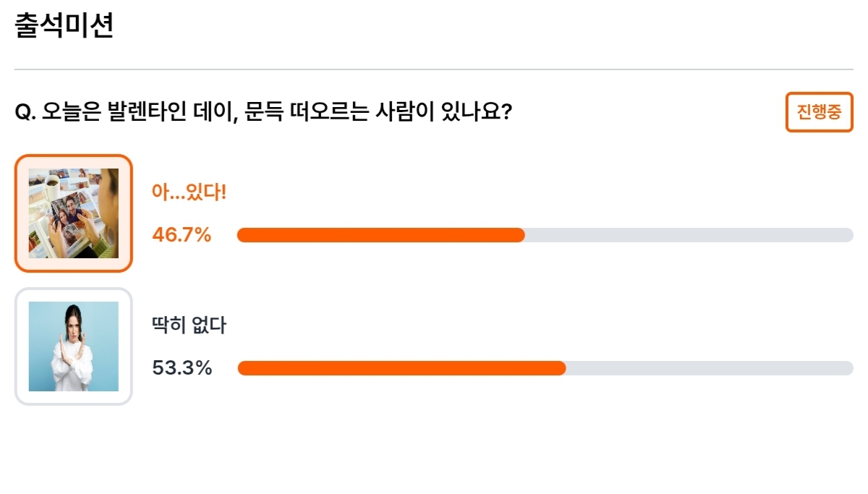This screenshot has height=494, width=868.
Task: Click the 53.3% result text
Action: click(182, 368)
